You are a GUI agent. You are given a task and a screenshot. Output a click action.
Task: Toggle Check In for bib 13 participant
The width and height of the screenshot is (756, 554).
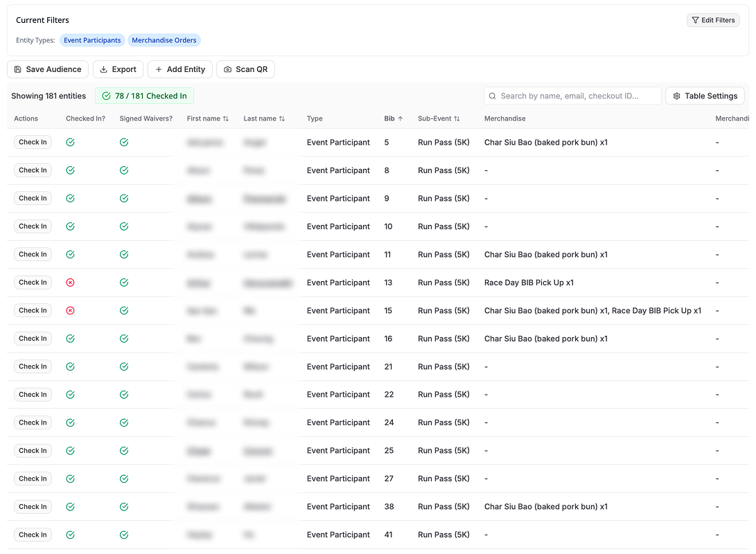pos(33,283)
